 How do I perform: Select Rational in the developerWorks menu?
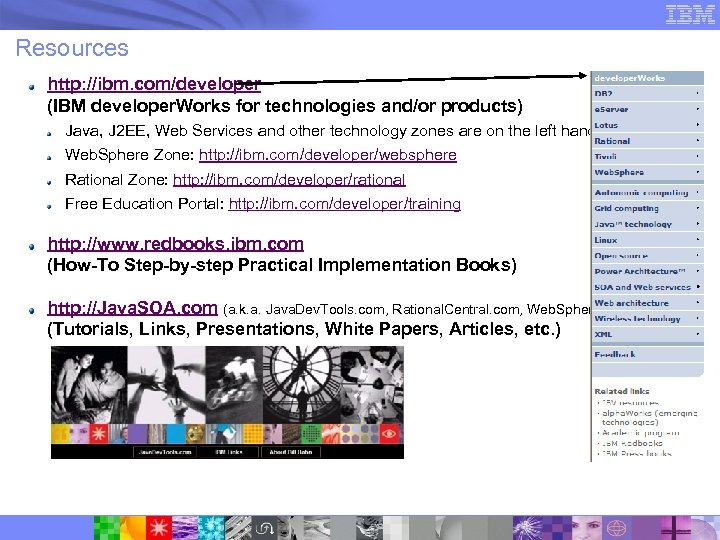point(647,141)
